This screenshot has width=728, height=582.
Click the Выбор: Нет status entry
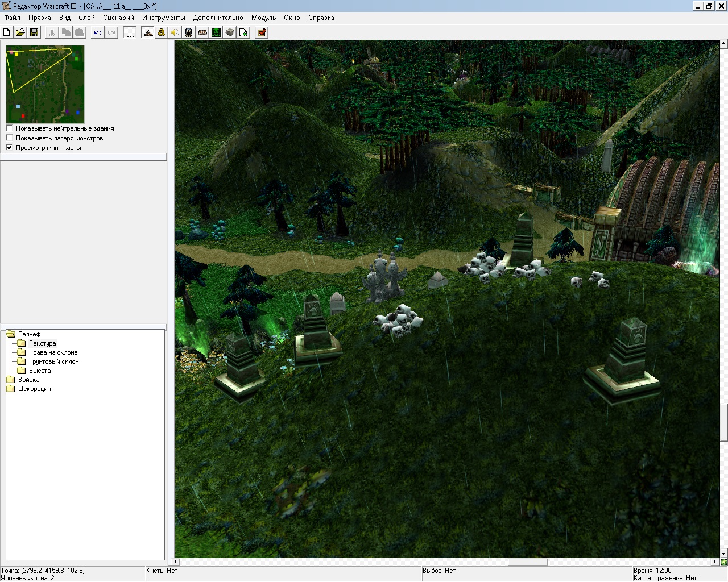(439, 571)
